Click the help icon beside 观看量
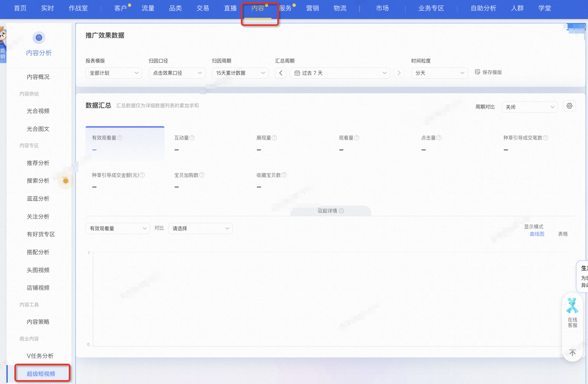This screenshot has height=384, width=588. click(357, 138)
